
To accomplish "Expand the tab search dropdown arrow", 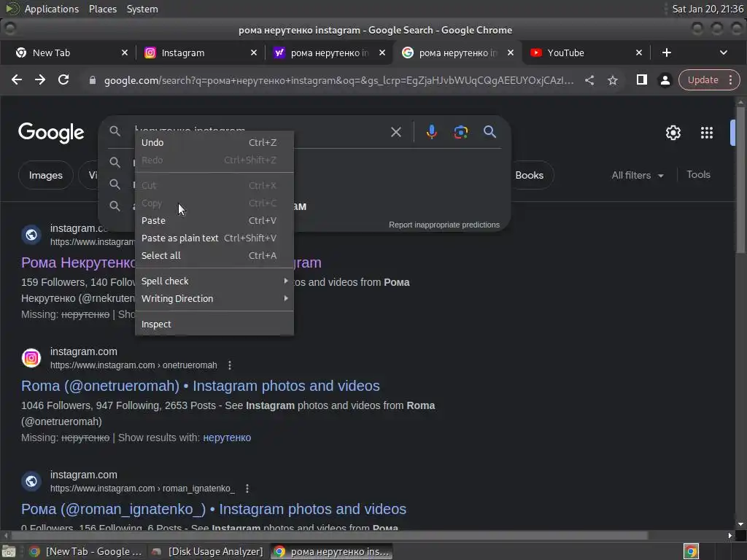I will [723, 52].
